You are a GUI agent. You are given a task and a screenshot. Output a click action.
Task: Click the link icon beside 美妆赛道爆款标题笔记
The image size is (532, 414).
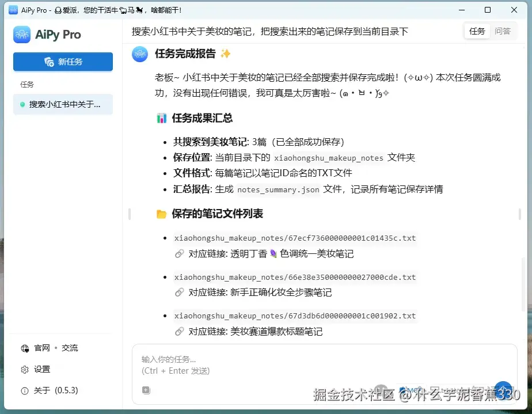[179, 331]
